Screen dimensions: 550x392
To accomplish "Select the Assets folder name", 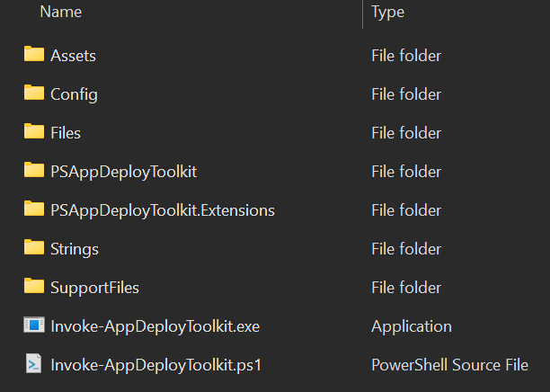I will tap(73, 56).
